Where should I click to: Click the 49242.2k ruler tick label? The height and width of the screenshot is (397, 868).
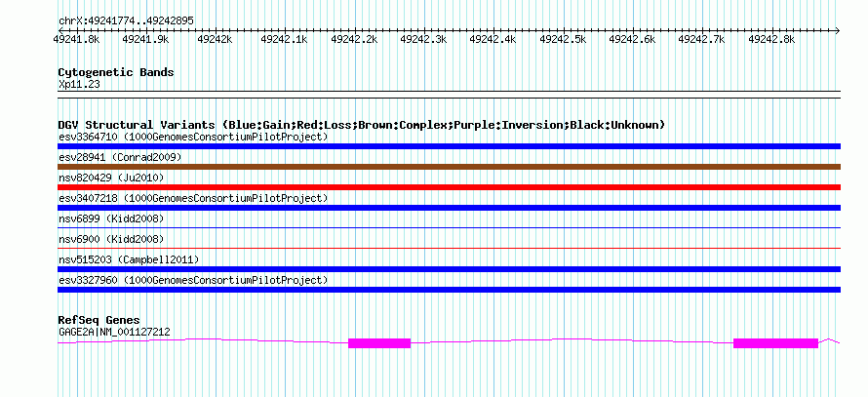pyautogui.click(x=354, y=39)
